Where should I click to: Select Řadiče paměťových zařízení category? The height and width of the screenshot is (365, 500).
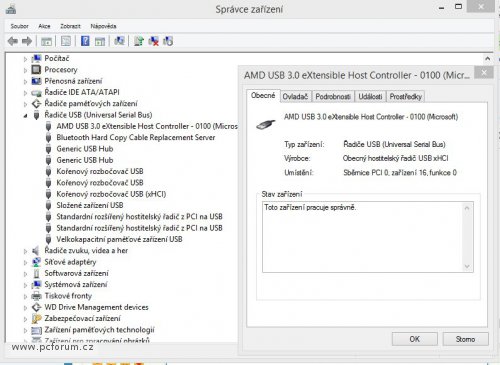[x=91, y=104]
